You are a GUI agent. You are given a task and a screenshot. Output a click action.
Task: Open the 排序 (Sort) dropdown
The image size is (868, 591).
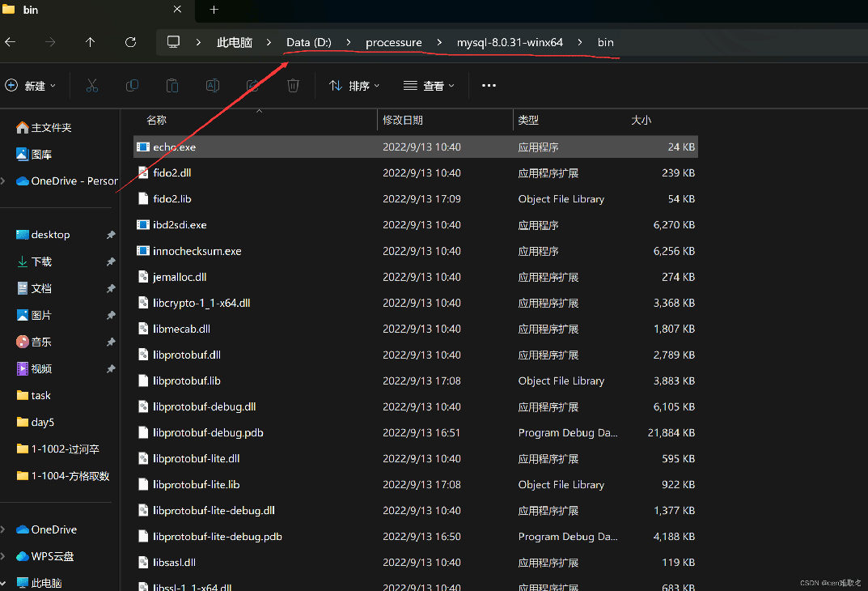pos(354,85)
